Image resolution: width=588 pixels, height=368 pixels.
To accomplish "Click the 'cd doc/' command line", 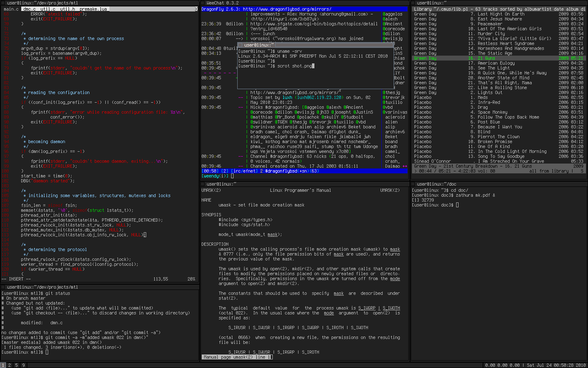I will coord(459,190).
